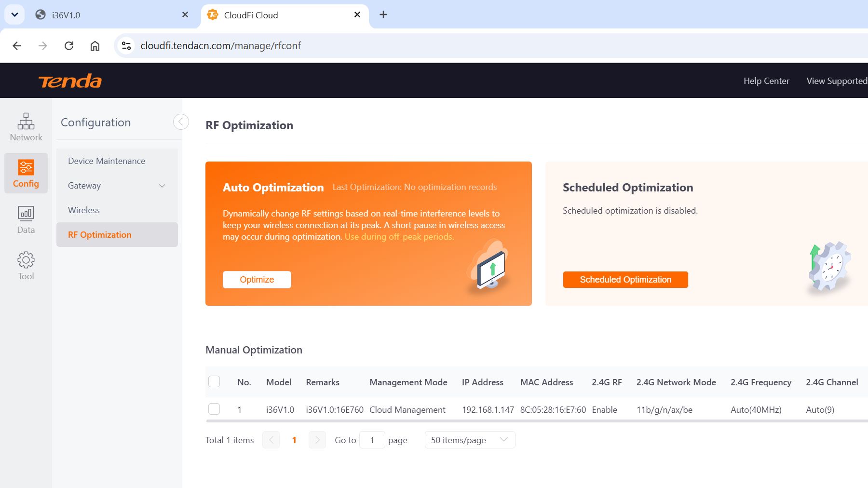
Task: Reload the page with refresh icon
Action: click(69, 46)
